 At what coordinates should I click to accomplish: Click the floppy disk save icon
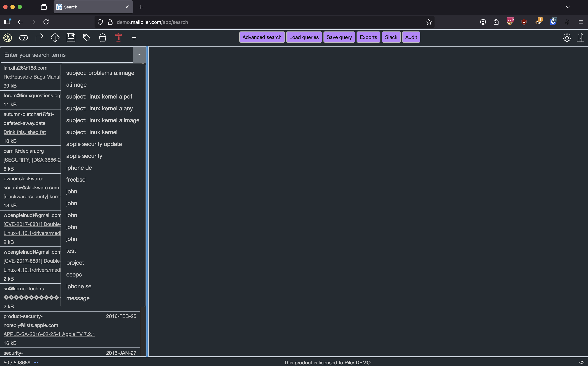coord(71,38)
